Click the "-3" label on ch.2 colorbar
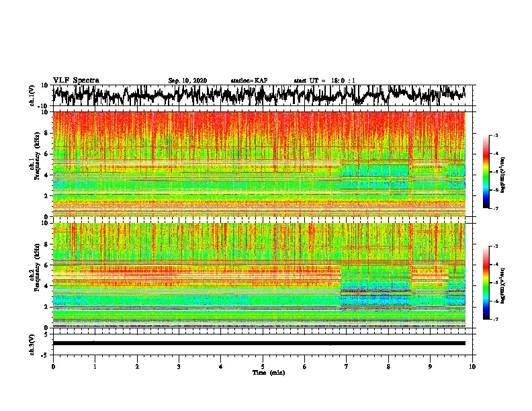The image size is (532, 411). [495, 246]
